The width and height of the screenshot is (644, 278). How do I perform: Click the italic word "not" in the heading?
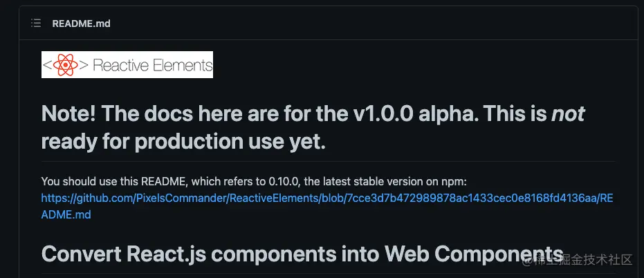tap(568, 113)
